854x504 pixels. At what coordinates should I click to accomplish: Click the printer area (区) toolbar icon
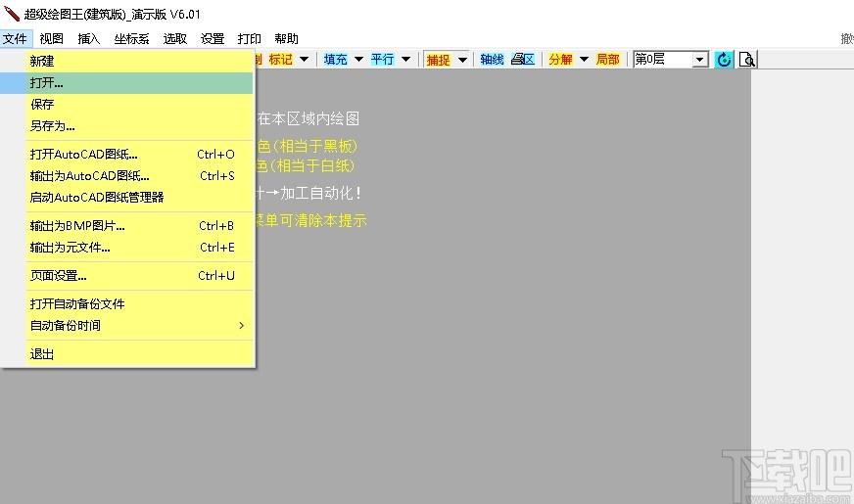click(523, 60)
